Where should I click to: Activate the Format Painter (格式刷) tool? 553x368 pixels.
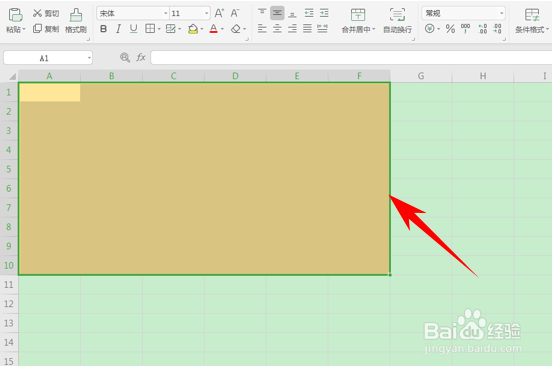click(76, 20)
